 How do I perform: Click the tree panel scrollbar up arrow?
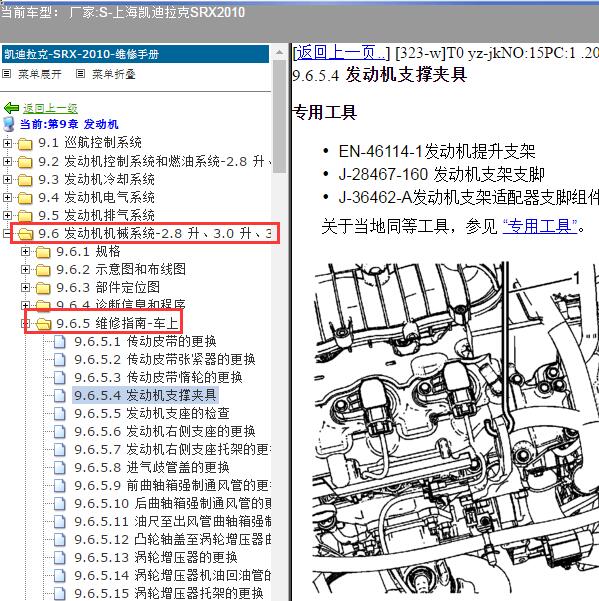279,53
